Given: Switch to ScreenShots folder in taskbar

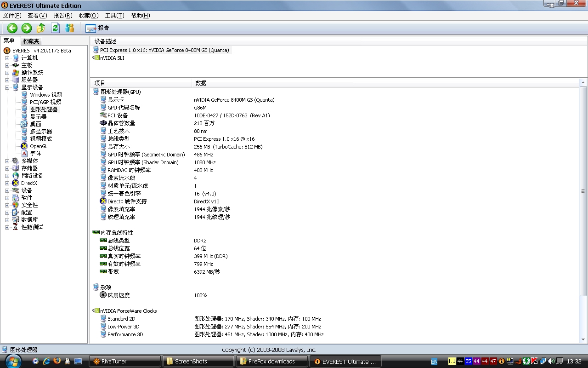Looking at the screenshot, I should (198, 362).
